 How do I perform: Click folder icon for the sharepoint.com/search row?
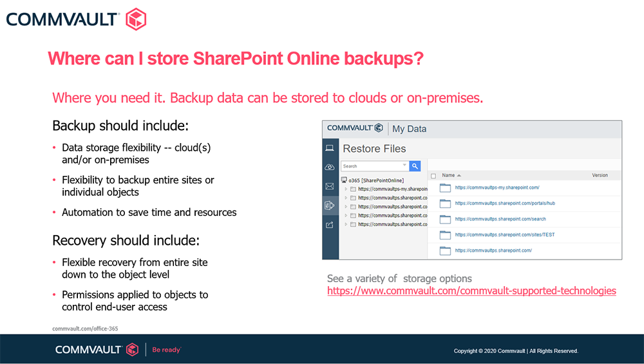[445, 219]
